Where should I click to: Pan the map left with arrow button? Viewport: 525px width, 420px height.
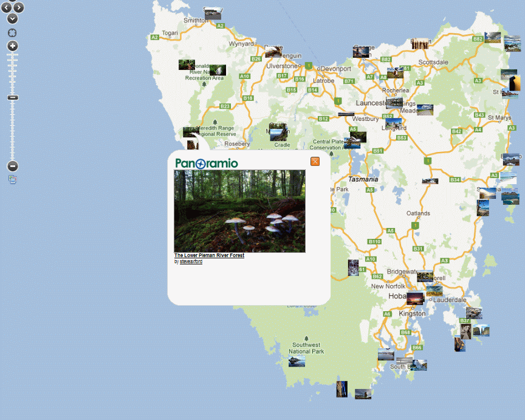(x=5, y=8)
